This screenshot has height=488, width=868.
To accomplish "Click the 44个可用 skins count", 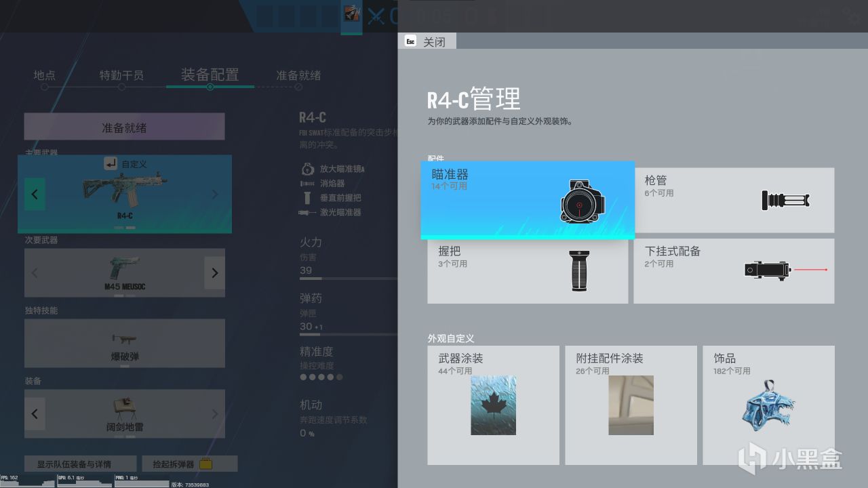I will [455, 371].
